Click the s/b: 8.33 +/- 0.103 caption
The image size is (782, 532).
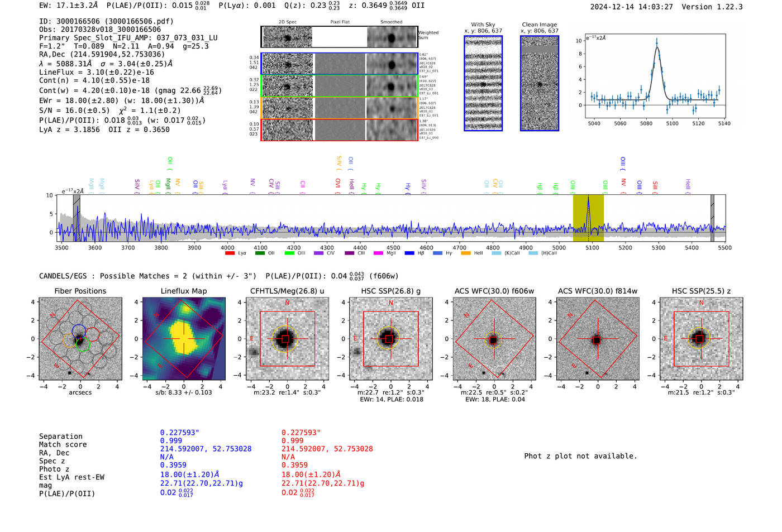(x=184, y=392)
